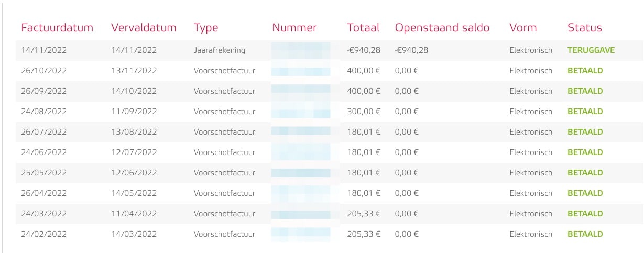Click the Status column header
Image resolution: width=644 pixels, height=253 pixels.
pos(585,28)
